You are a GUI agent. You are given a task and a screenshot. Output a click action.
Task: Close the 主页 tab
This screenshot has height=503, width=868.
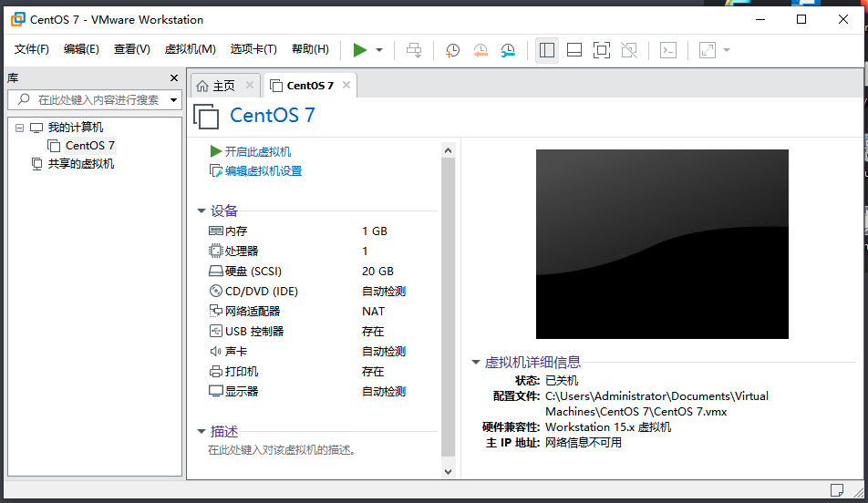point(250,86)
